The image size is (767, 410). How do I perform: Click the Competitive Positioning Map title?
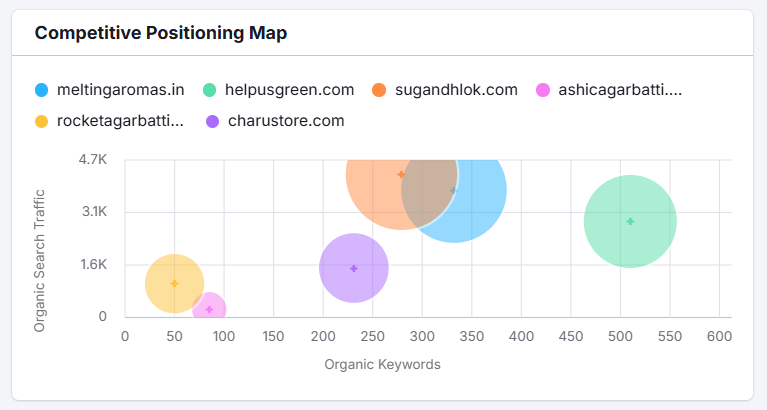coord(161,33)
